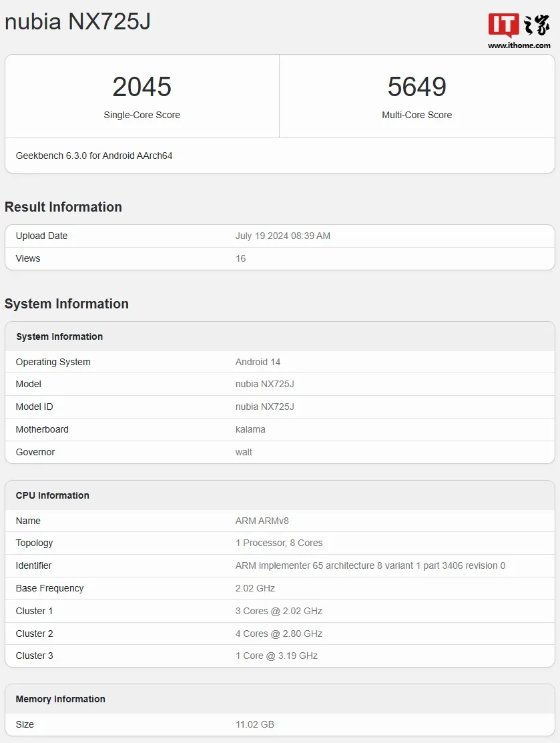Click the page title "nubia NX725J"

coord(77,22)
